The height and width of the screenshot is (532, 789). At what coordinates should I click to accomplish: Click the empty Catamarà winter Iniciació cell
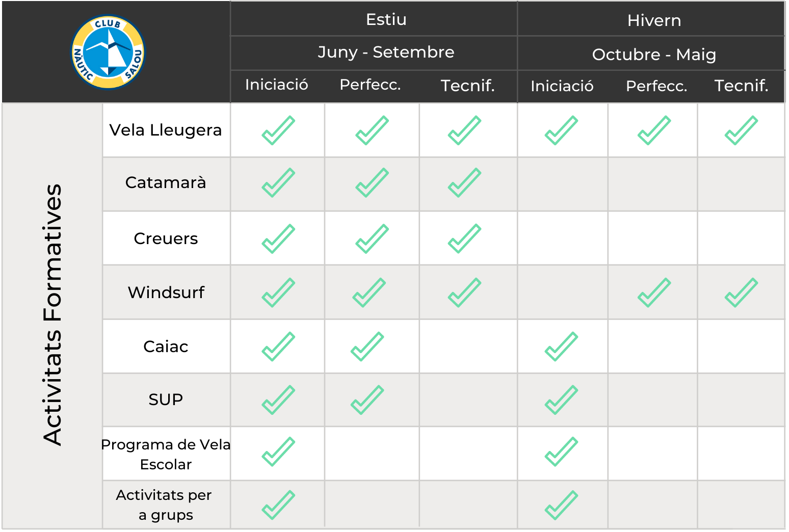(x=562, y=184)
